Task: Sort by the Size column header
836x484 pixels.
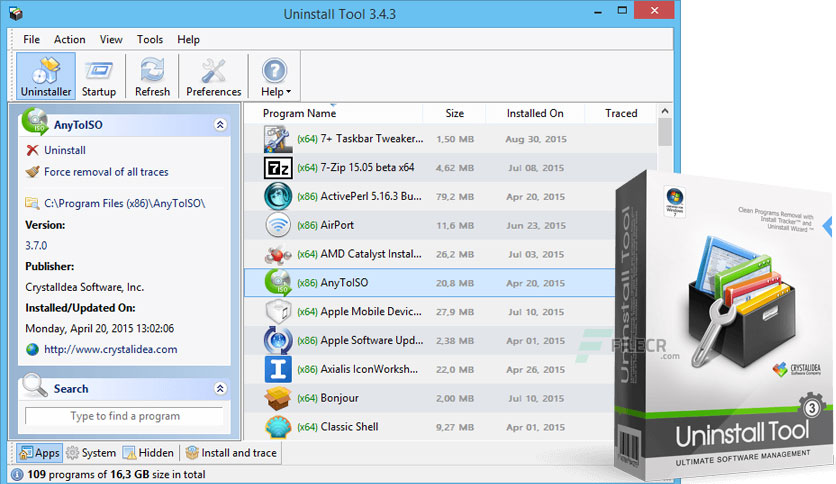Action: [454, 114]
